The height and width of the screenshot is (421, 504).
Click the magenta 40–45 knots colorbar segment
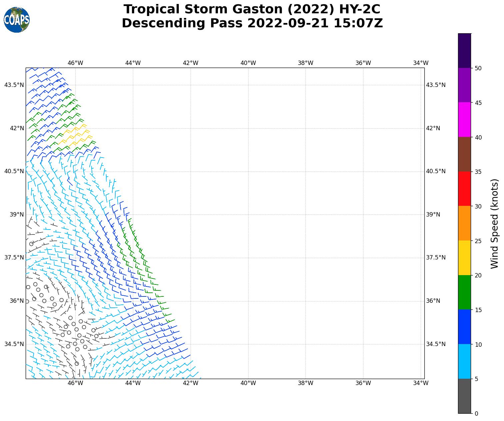click(x=464, y=120)
